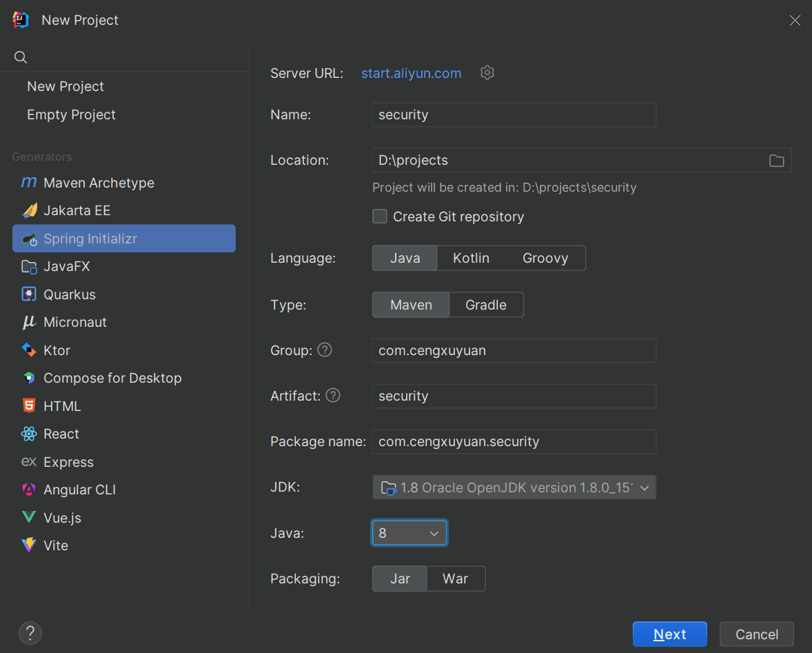Open the Java version dropdown

(x=409, y=533)
